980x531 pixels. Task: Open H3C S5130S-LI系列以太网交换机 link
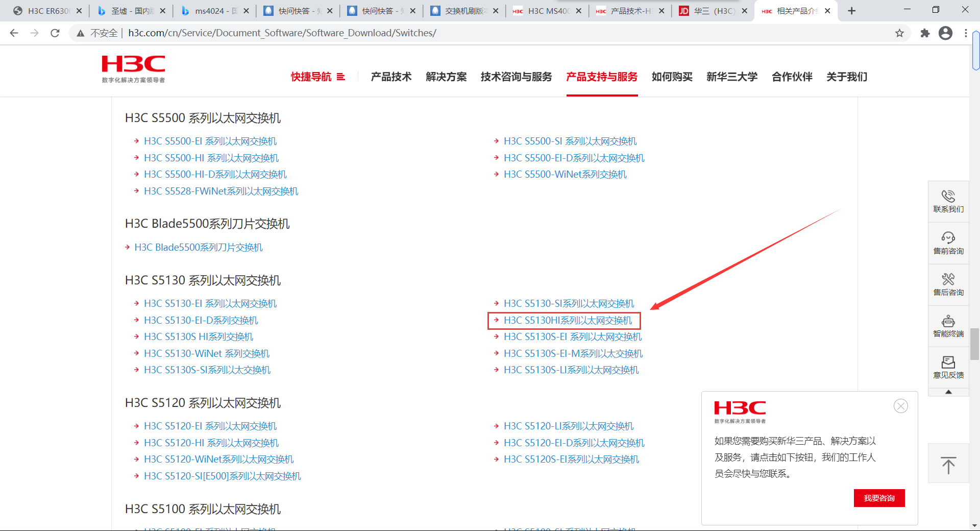coord(571,370)
